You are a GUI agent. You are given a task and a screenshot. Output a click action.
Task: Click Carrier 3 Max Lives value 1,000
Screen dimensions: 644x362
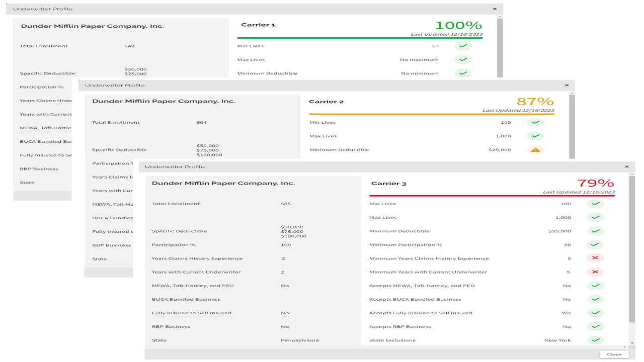click(x=563, y=218)
